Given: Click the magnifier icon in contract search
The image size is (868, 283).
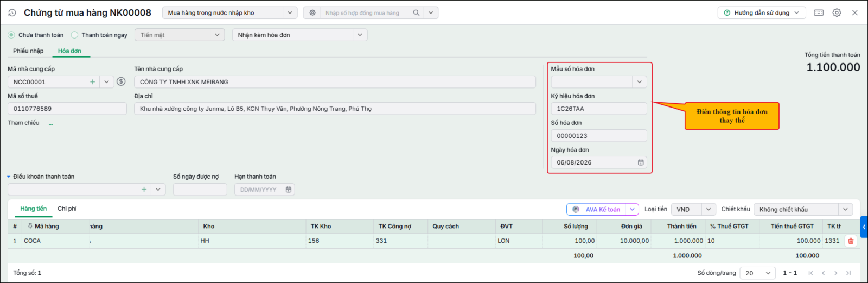Looking at the screenshot, I should (416, 12).
